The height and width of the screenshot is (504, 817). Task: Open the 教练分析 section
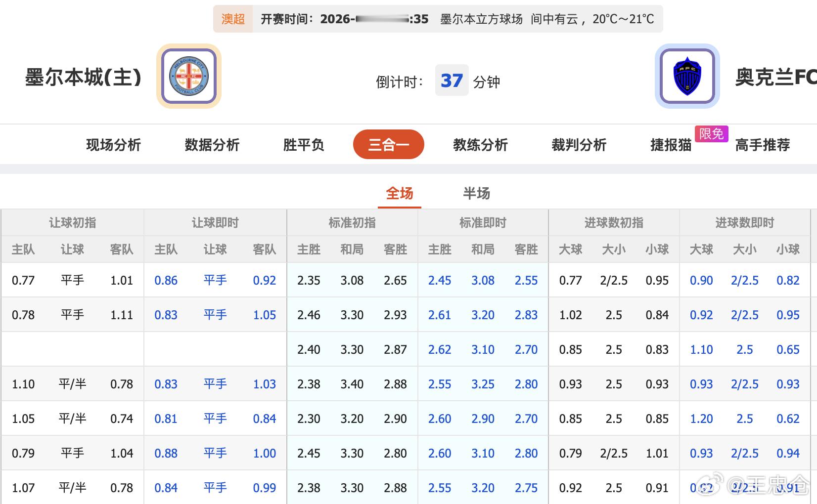point(481,145)
